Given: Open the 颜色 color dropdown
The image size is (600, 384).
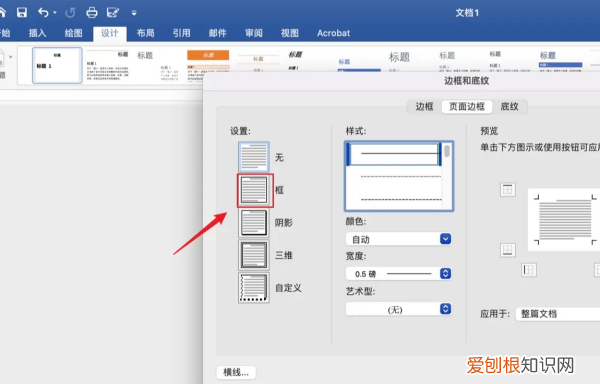Looking at the screenshot, I should (399, 239).
